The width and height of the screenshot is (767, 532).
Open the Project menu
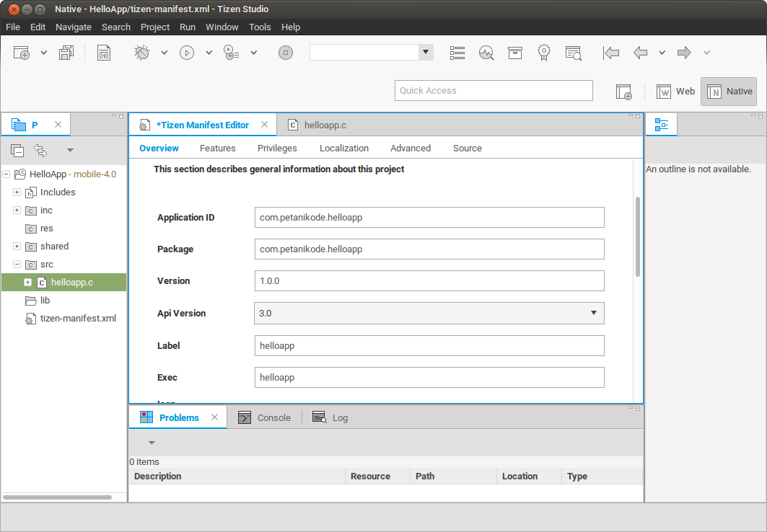(x=155, y=27)
